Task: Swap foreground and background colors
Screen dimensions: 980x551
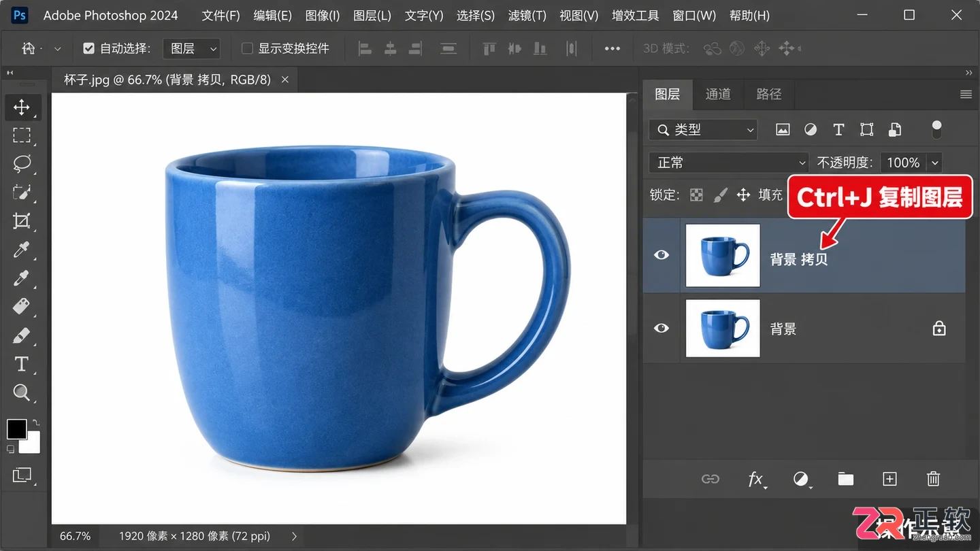Action: [35, 422]
